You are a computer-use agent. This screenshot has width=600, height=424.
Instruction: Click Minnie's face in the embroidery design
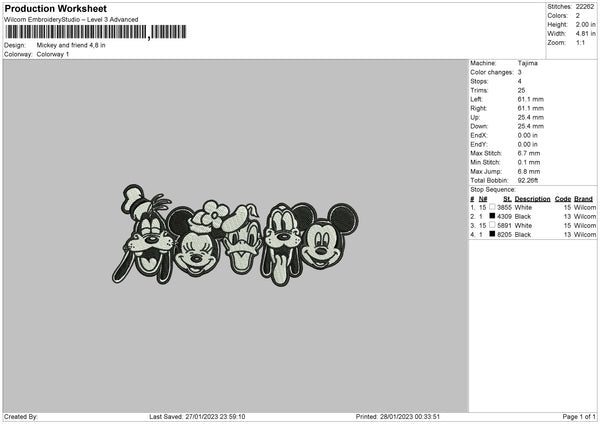pyautogui.click(x=196, y=252)
